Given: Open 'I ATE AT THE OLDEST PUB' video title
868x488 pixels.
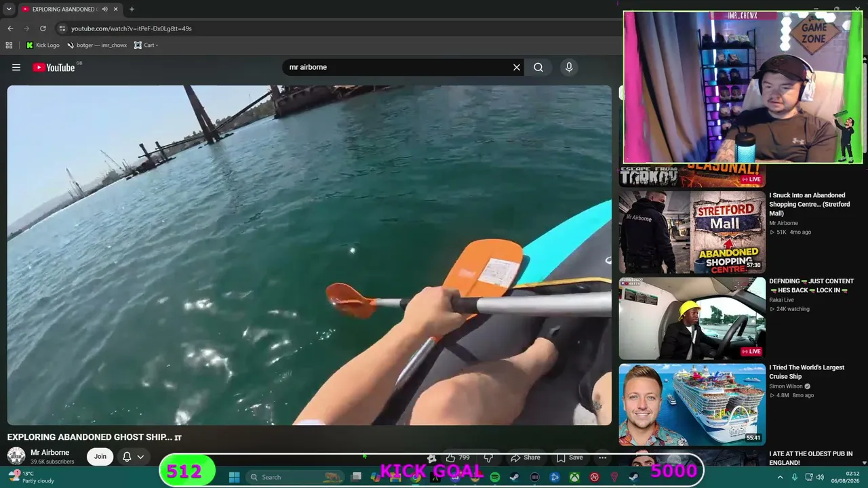Looking at the screenshot, I should point(811,458).
